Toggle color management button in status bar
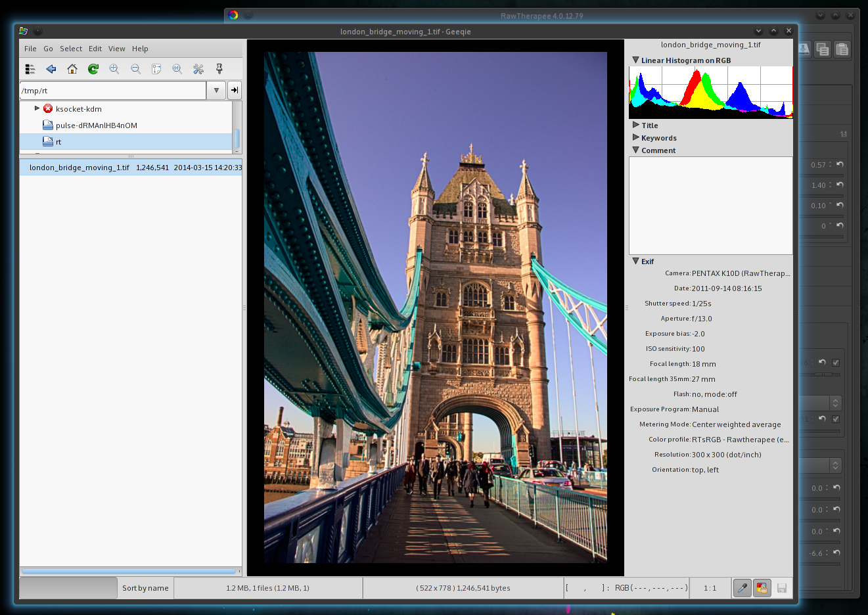This screenshot has height=615, width=868. 762,588
